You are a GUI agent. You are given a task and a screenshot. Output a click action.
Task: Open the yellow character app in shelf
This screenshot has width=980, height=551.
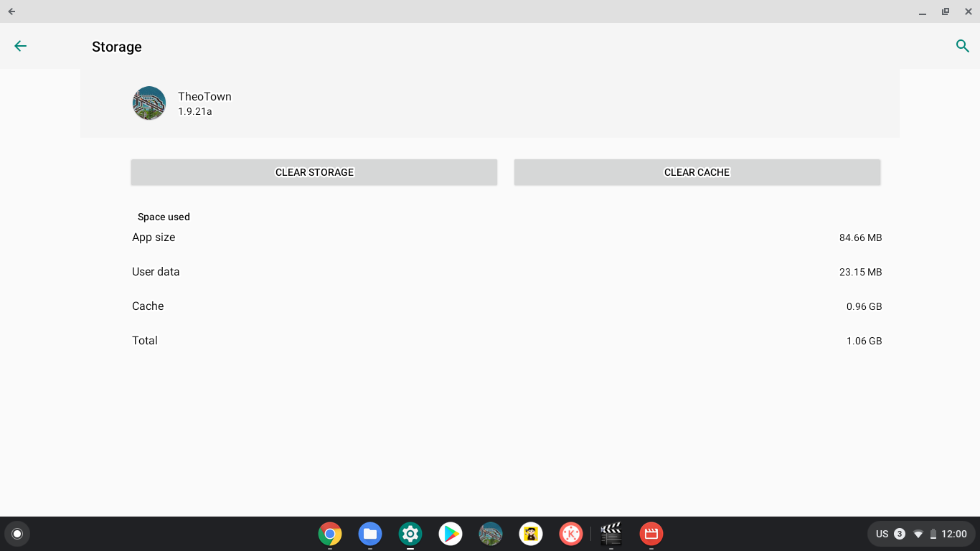[x=531, y=534]
